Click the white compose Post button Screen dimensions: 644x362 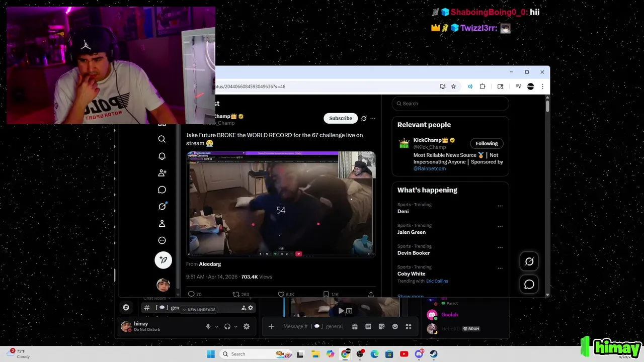click(163, 260)
